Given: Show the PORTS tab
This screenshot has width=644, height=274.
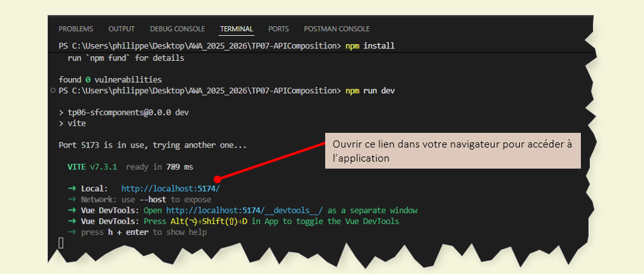Looking at the screenshot, I should pos(278,29).
